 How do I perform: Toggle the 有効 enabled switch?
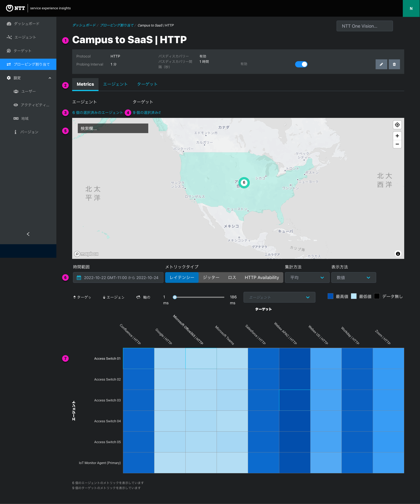(x=301, y=64)
